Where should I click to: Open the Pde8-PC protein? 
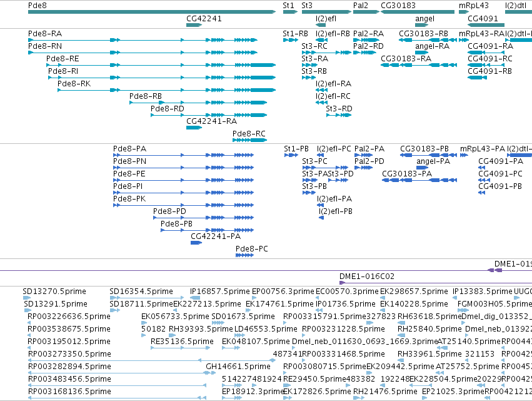(x=244, y=255)
